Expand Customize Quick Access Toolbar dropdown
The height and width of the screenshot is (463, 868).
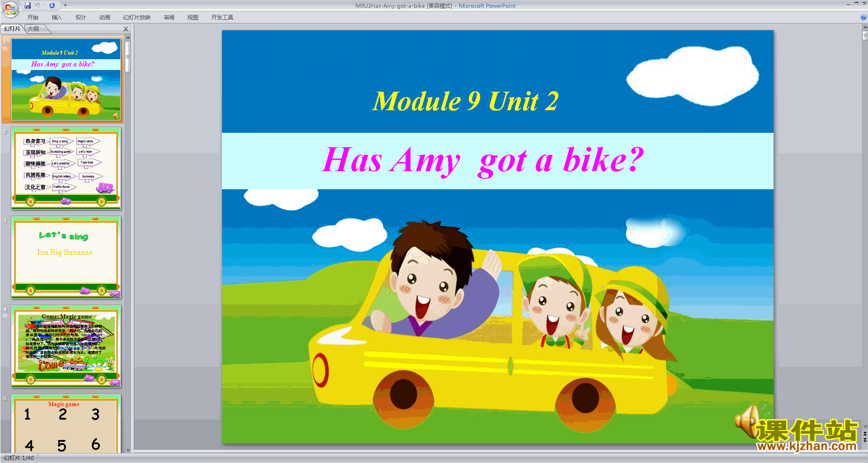[65, 5]
